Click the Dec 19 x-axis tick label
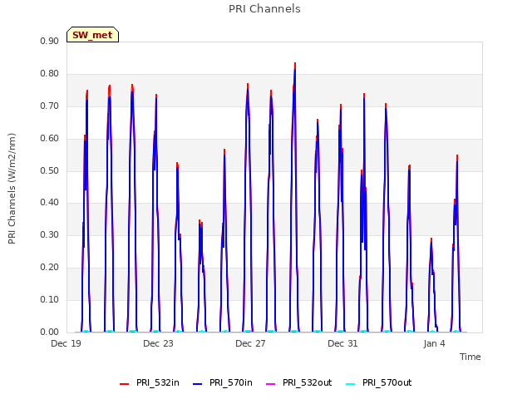 pos(66,343)
